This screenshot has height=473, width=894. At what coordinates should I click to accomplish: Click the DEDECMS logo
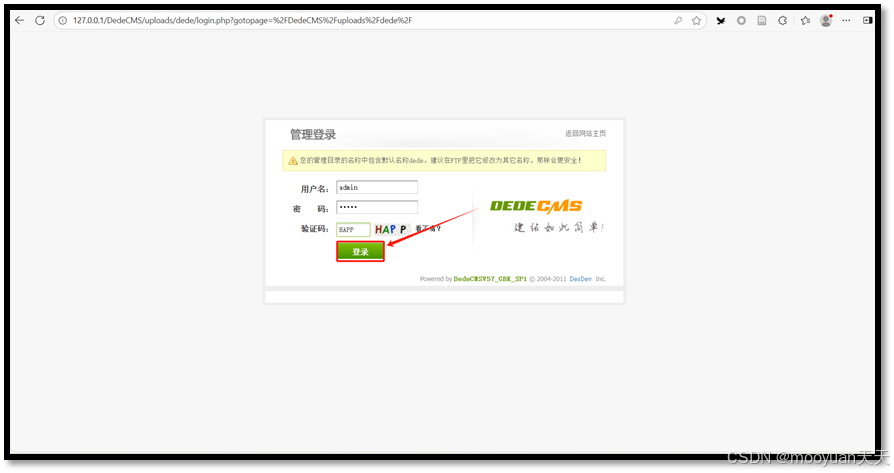pyautogui.click(x=536, y=206)
